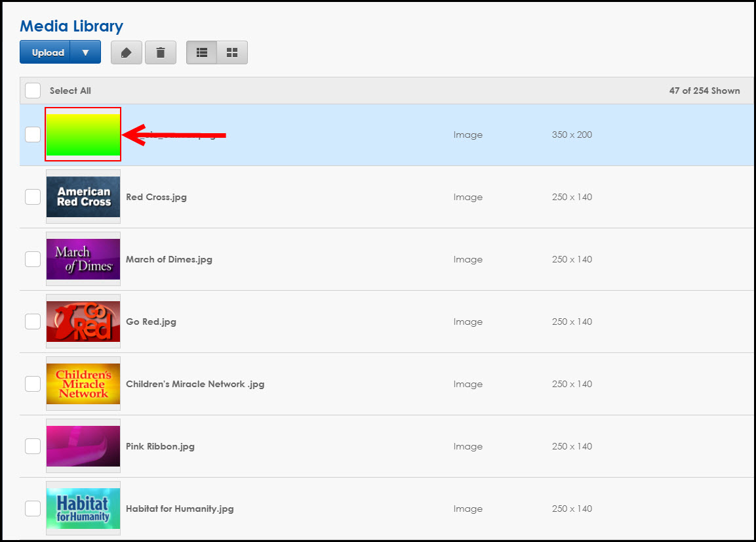The width and height of the screenshot is (756, 542).
Task: Open the Habitat for Humanity.jpg file name
Action: tap(180, 509)
